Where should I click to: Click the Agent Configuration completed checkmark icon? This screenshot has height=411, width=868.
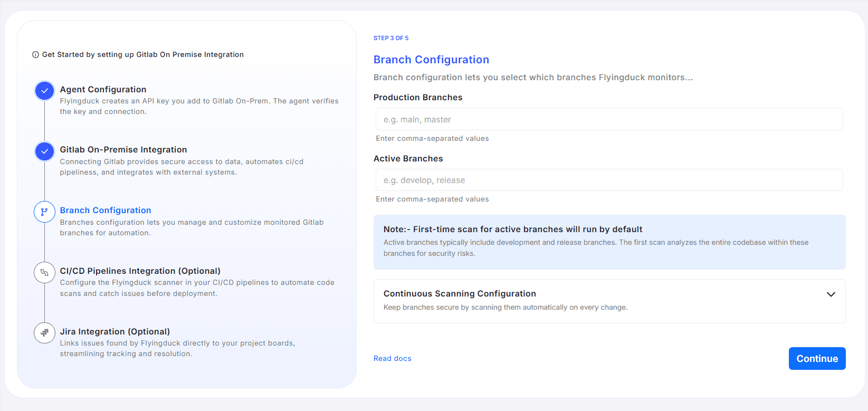[x=44, y=91]
